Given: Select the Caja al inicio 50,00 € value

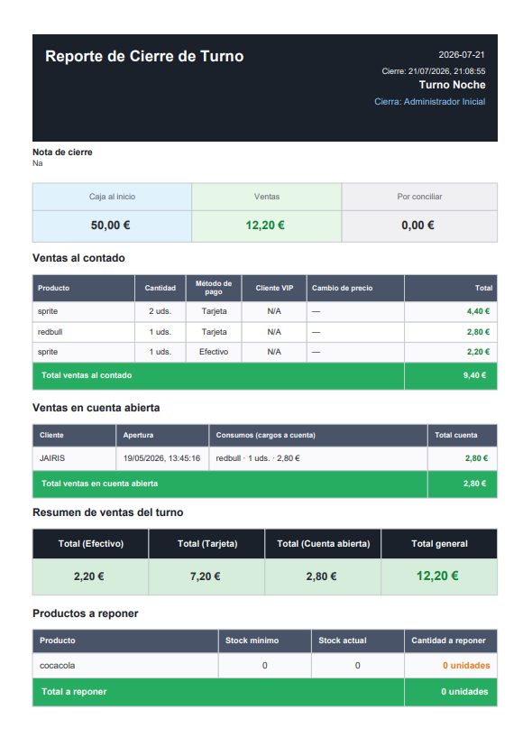Looking at the screenshot, I should (110, 226).
